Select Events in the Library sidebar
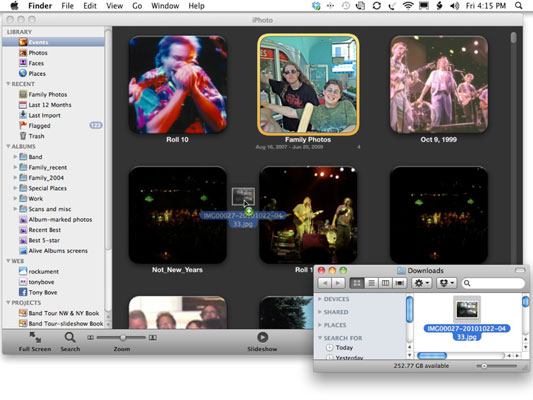This screenshot has width=533, height=400. pos(53,42)
